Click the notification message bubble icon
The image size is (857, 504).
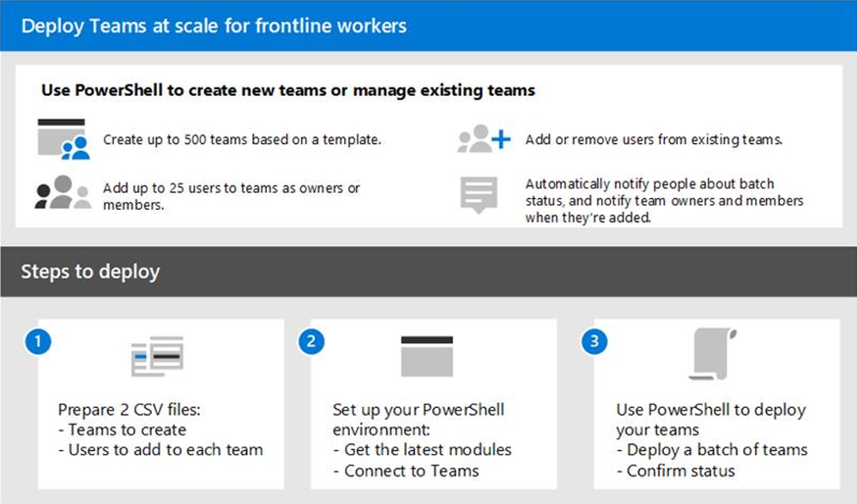click(479, 195)
